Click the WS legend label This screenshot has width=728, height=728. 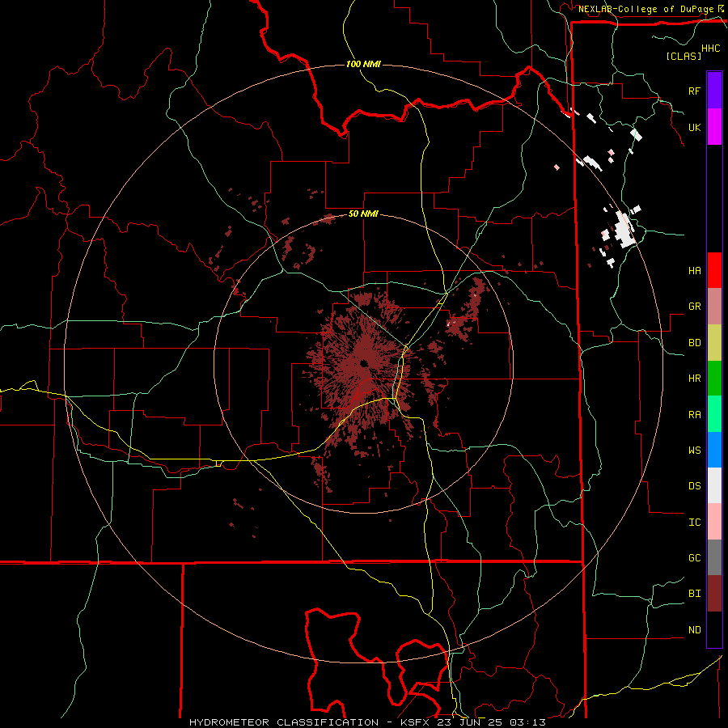[x=694, y=450]
